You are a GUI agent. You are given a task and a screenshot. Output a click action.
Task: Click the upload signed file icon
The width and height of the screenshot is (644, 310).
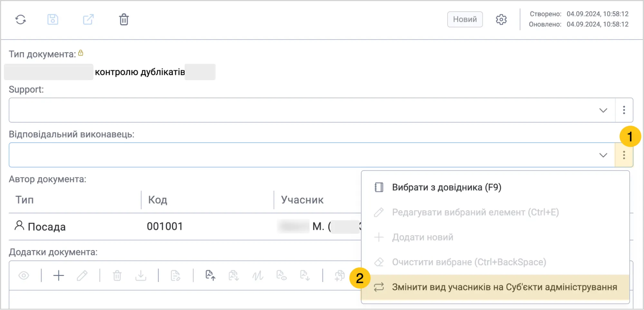pos(210,276)
